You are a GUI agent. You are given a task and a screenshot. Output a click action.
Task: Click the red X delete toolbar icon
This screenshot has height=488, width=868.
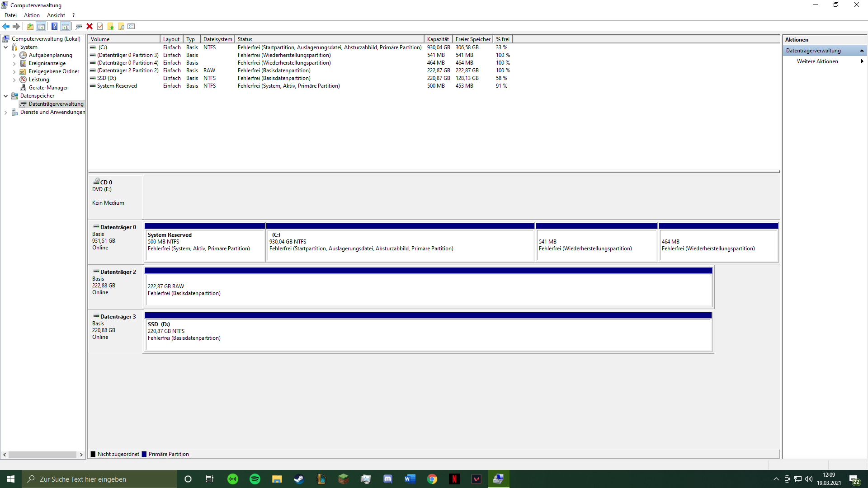coord(90,26)
